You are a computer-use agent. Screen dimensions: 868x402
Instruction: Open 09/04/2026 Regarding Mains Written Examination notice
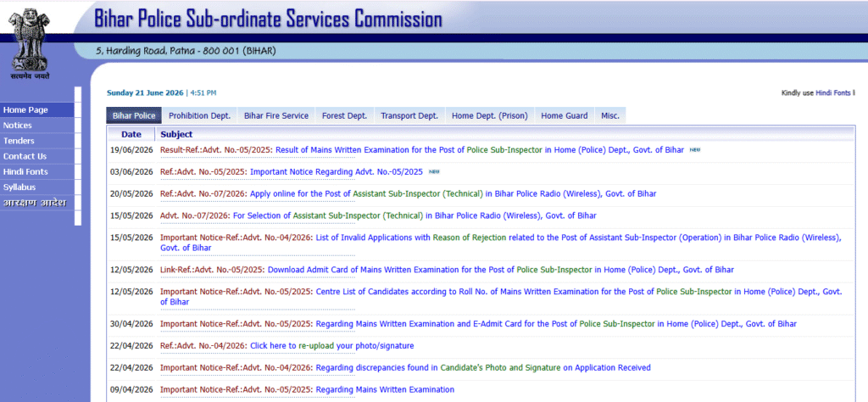385,389
